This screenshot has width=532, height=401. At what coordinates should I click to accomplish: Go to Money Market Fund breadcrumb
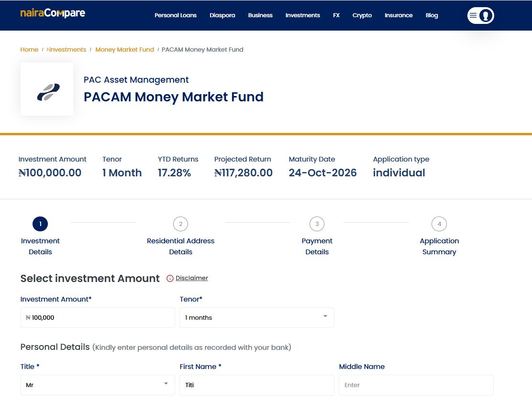point(124,50)
